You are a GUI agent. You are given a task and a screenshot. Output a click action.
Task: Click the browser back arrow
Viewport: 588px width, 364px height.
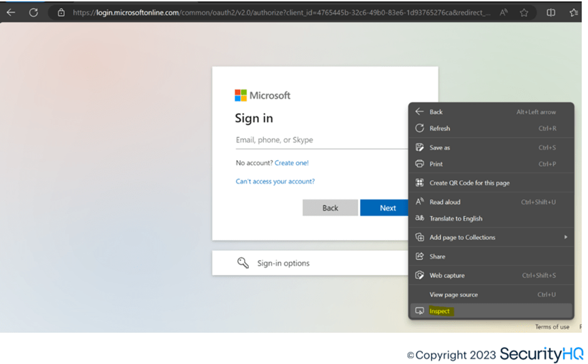11,13
